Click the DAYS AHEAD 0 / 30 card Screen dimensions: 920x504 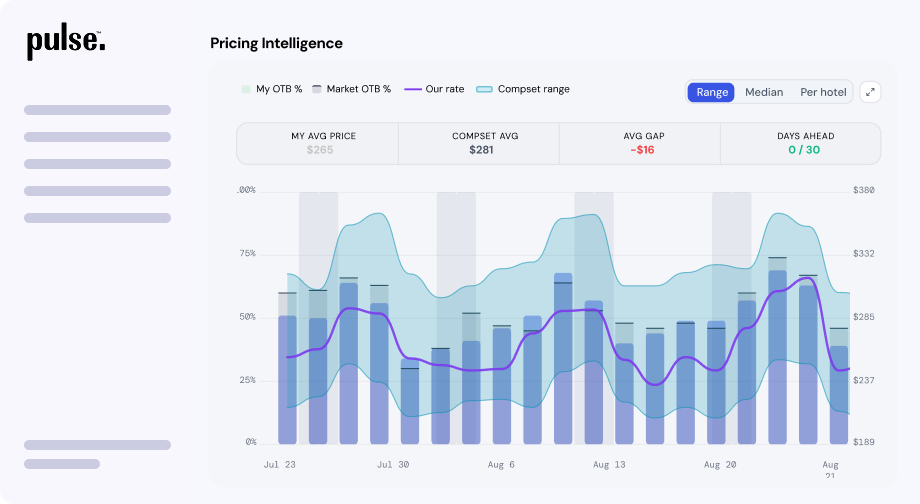[x=801, y=143]
